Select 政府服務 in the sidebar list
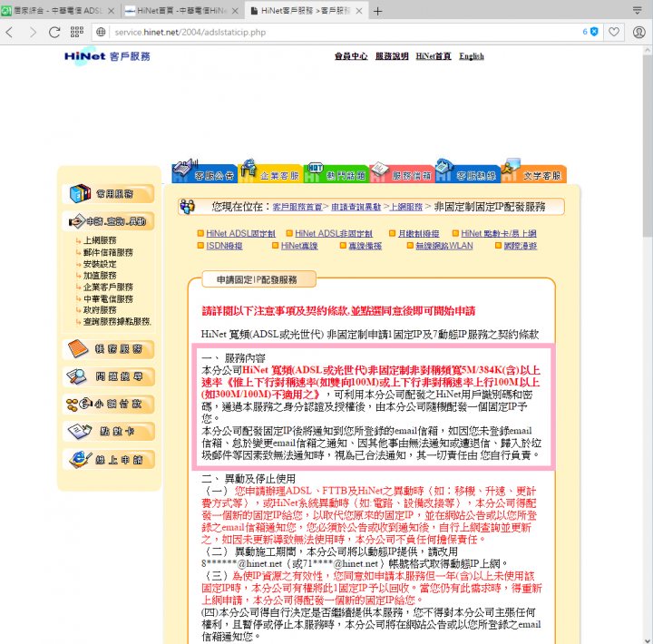Image resolution: width=653 pixels, height=644 pixels. pos(100,310)
